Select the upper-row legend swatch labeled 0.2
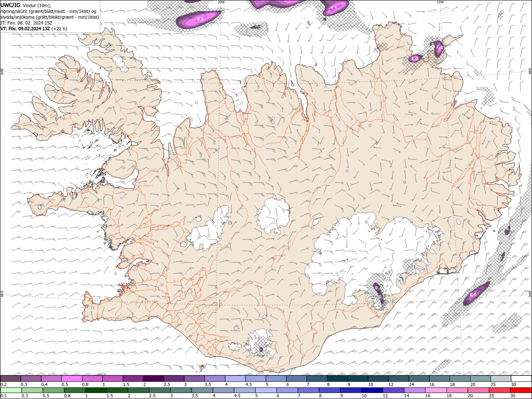Screen dimensions: 532x399 10,379
